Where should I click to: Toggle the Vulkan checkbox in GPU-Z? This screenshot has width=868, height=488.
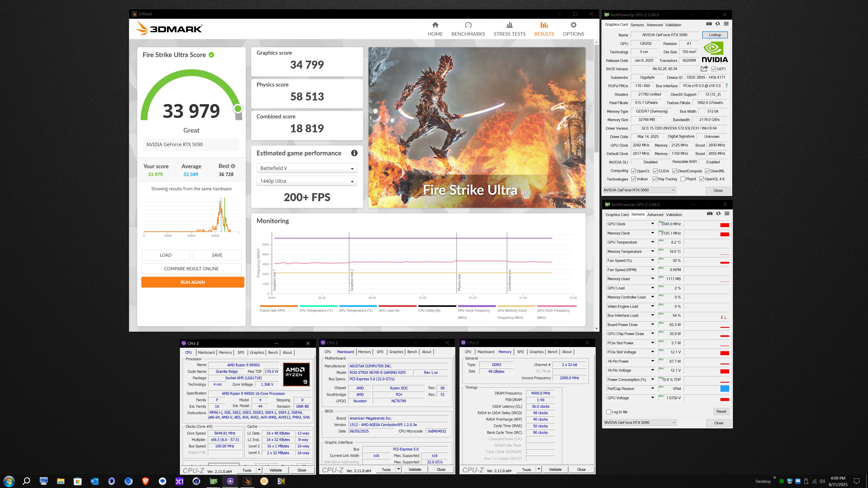click(x=633, y=179)
